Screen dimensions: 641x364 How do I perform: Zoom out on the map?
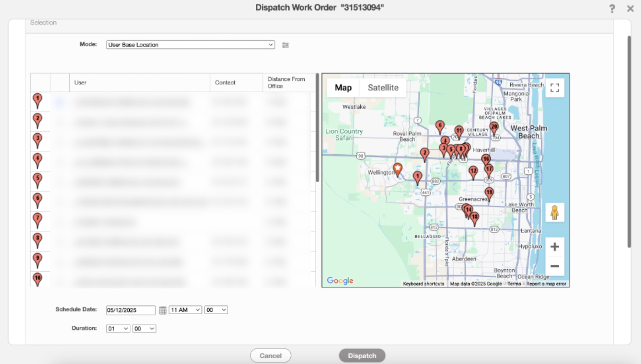(x=555, y=266)
